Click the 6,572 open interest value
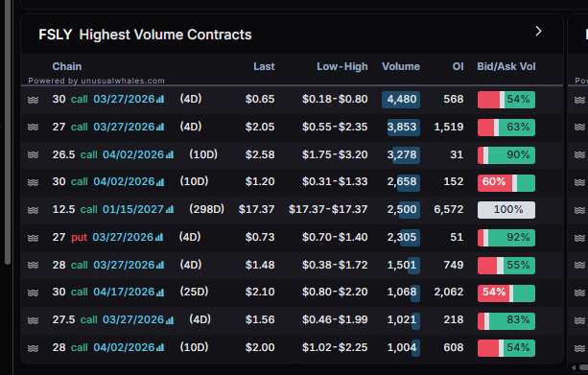The width and height of the screenshot is (588, 375). click(449, 209)
